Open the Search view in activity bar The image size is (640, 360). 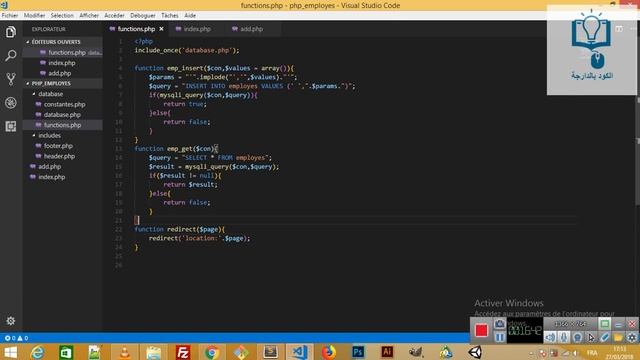[x=11, y=55]
